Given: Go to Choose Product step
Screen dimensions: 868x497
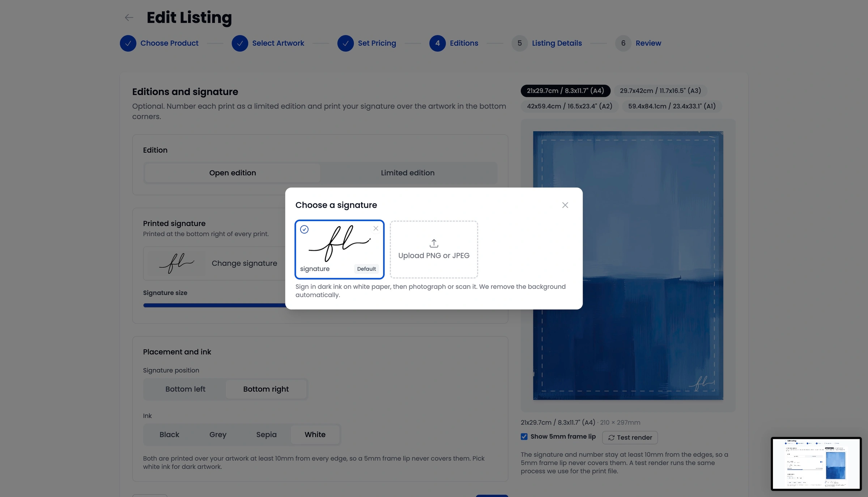Looking at the screenshot, I should point(169,43).
